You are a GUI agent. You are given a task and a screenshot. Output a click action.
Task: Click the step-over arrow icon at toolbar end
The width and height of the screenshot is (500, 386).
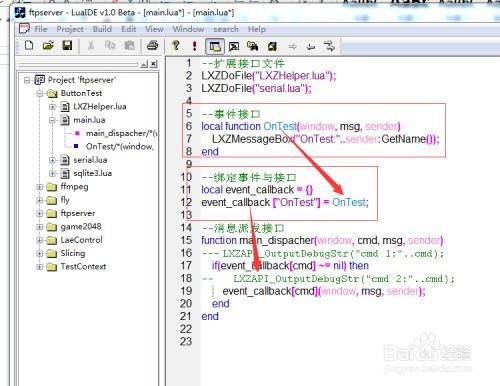(329, 46)
